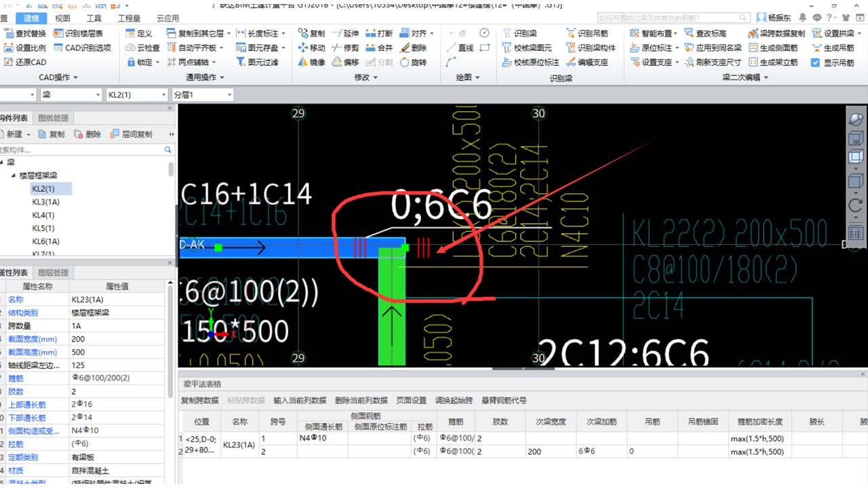
Task: Click 查改标高 elevation tool
Action: click(705, 33)
